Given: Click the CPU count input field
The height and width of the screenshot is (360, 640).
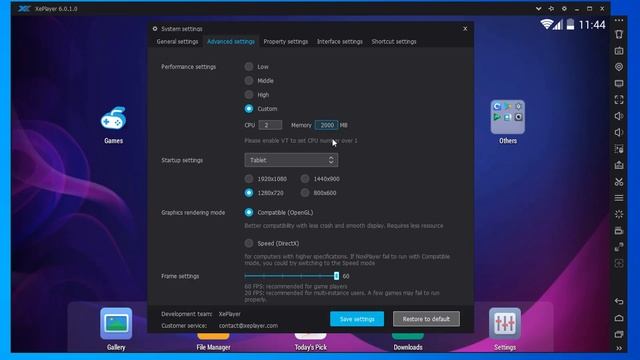Looking at the screenshot, I should 270,125.
